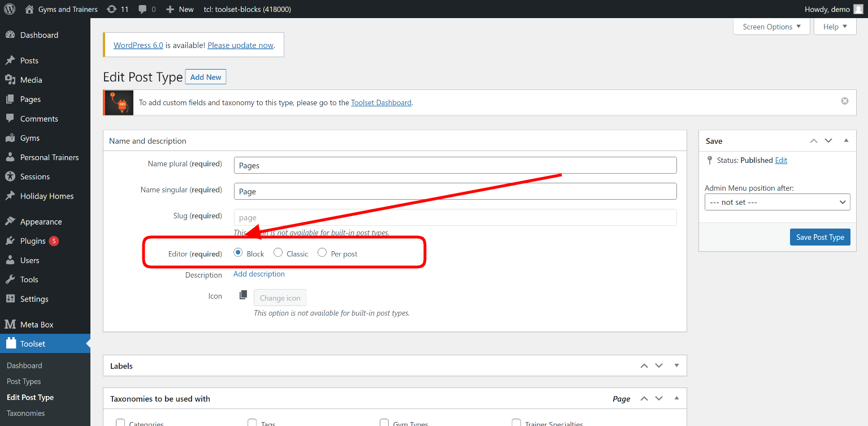Click the Add description link
This screenshot has height=426, width=868.
[x=259, y=274]
